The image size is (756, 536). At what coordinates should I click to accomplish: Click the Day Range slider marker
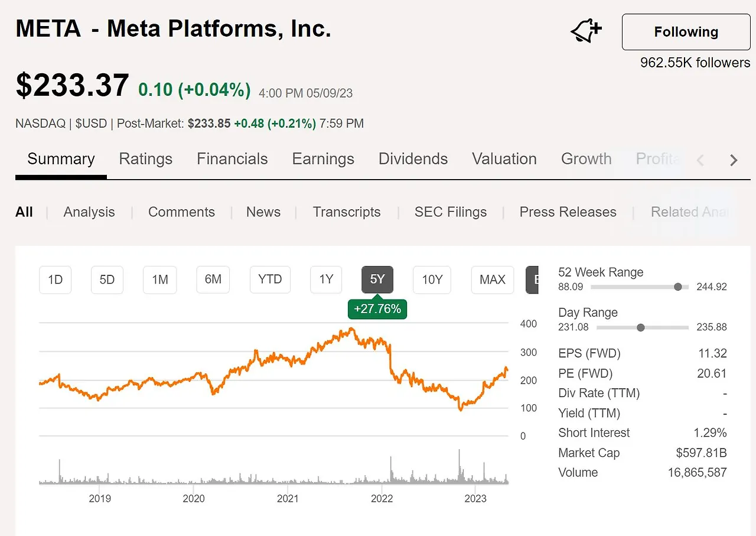pos(640,327)
